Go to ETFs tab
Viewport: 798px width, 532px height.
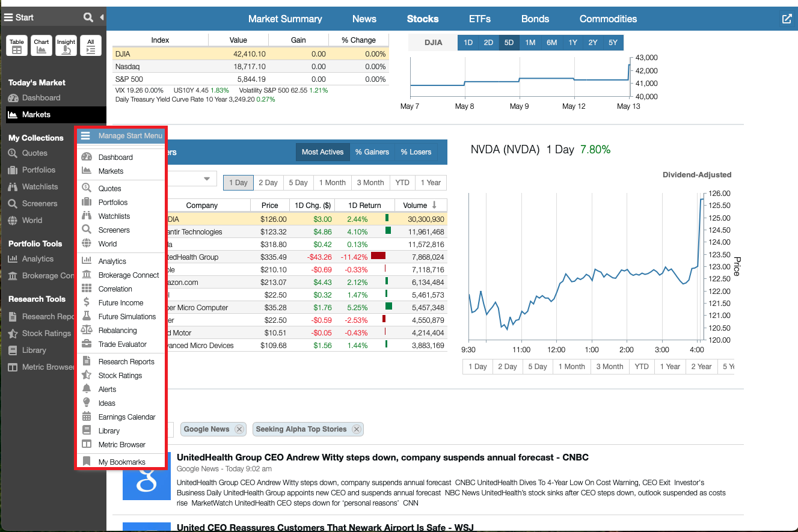pos(480,19)
